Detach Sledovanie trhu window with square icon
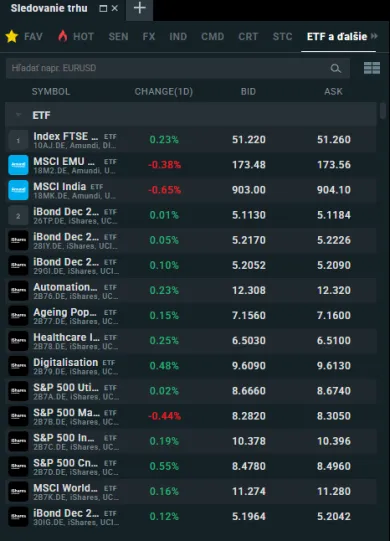The width and height of the screenshot is (390, 541). click(x=103, y=8)
